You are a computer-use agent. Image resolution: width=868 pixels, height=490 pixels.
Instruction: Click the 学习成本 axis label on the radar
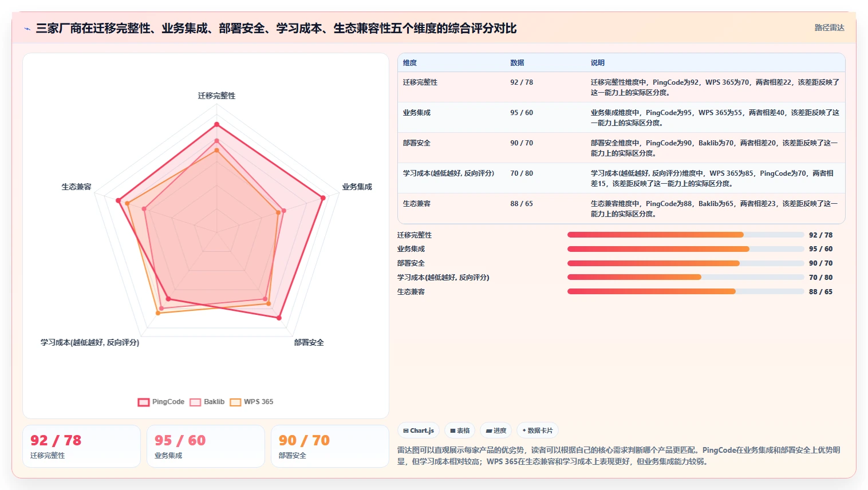tap(90, 342)
